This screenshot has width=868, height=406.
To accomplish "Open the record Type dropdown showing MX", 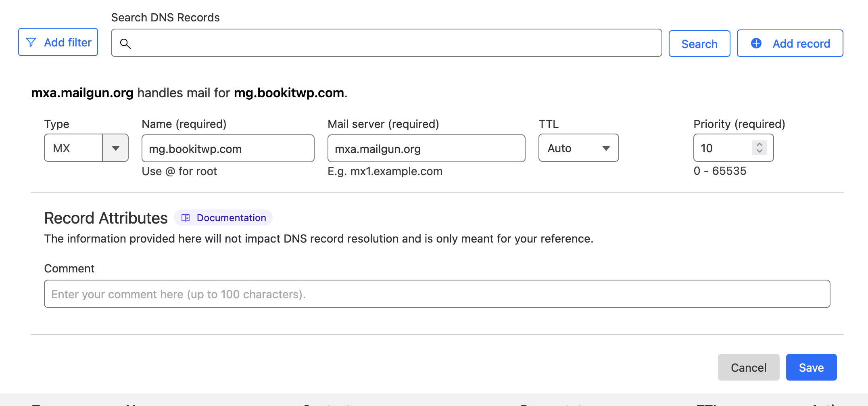I will (x=86, y=148).
